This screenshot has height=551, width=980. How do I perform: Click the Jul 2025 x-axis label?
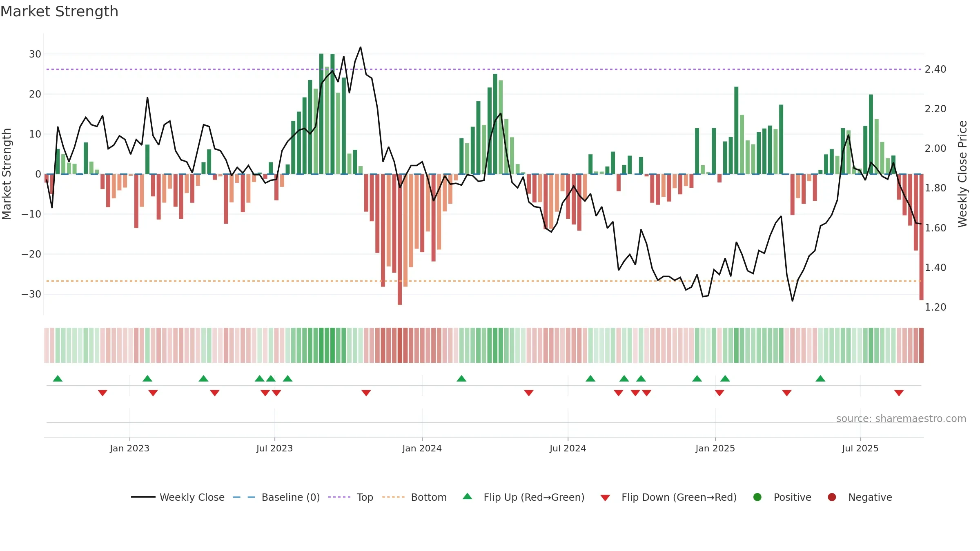coord(860,448)
